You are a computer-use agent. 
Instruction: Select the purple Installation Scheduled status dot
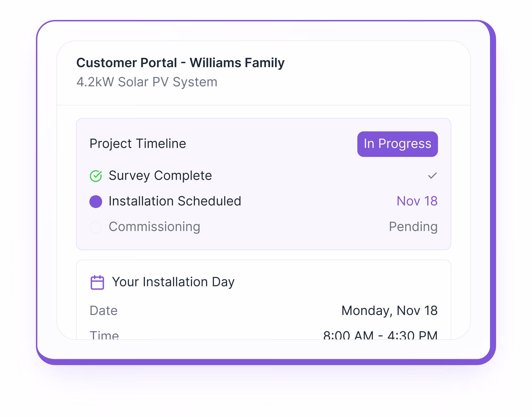tap(96, 201)
